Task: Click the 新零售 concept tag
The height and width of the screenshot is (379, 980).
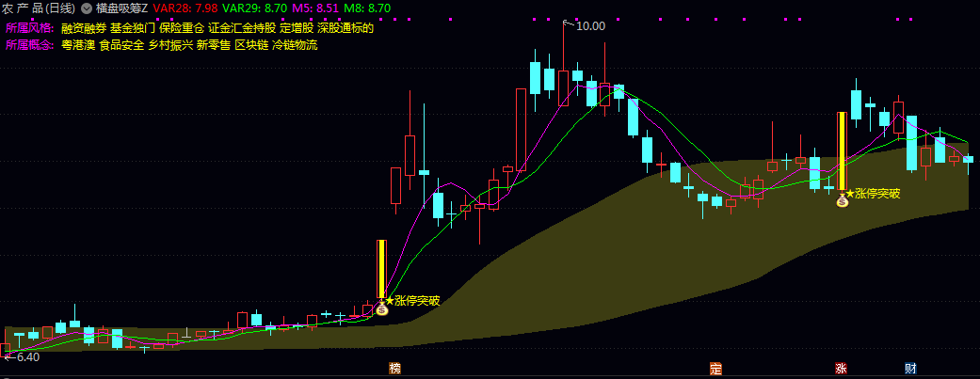Action: pyautogui.click(x=214, y=45)
